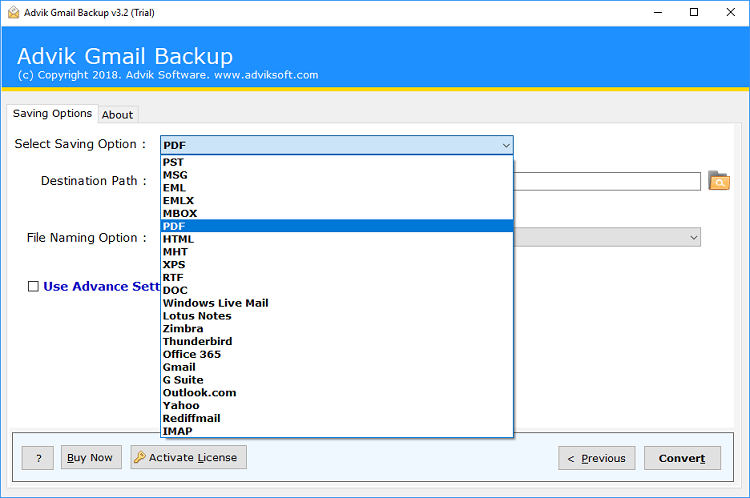Screen dimensions: 750x498
Task: Select XPS in the dropdown list
Action: click(x=337, y=265)
